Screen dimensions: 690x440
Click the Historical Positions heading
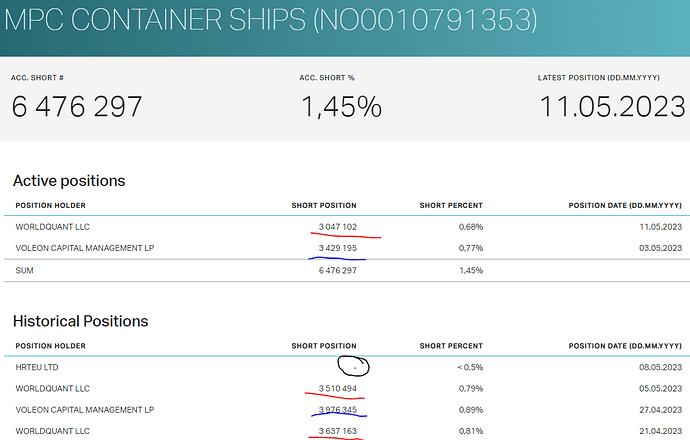tap(81, 321)
